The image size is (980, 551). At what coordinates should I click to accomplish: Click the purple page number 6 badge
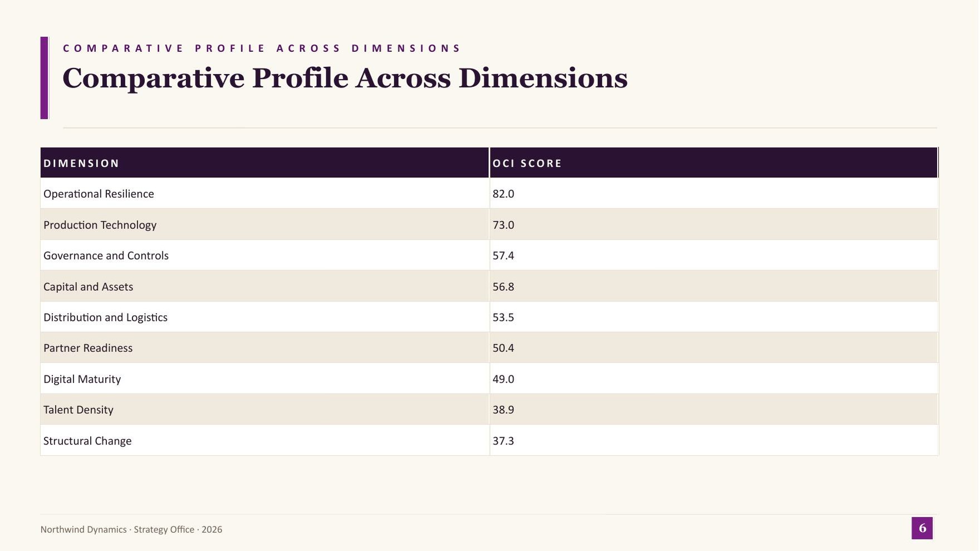(x=922, y=528)
